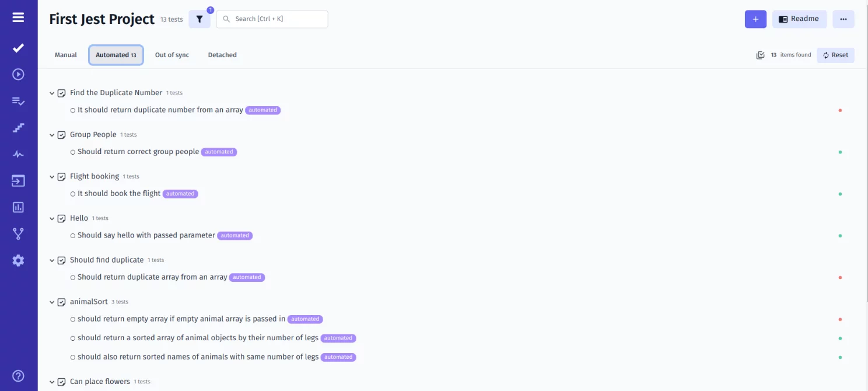Click the activity pulse icon in sidebar
This screenshot has width=868, height=391.
click(x=17, y=154)
